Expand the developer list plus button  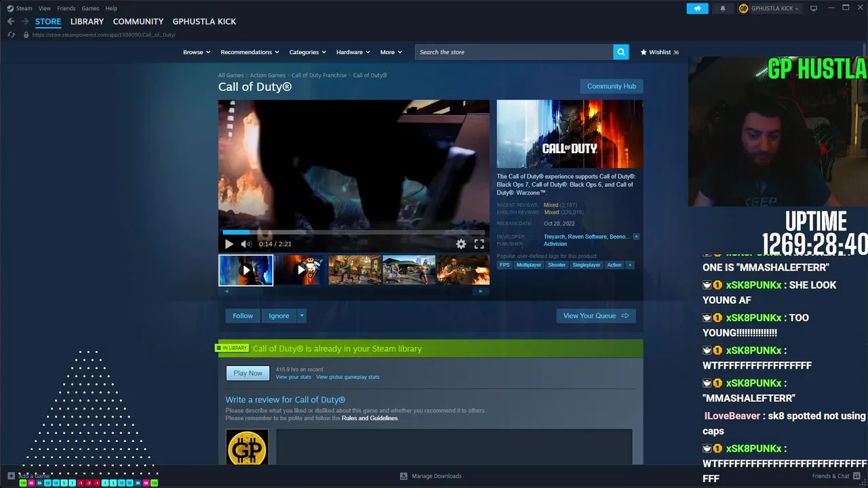(x=636, y=237)
